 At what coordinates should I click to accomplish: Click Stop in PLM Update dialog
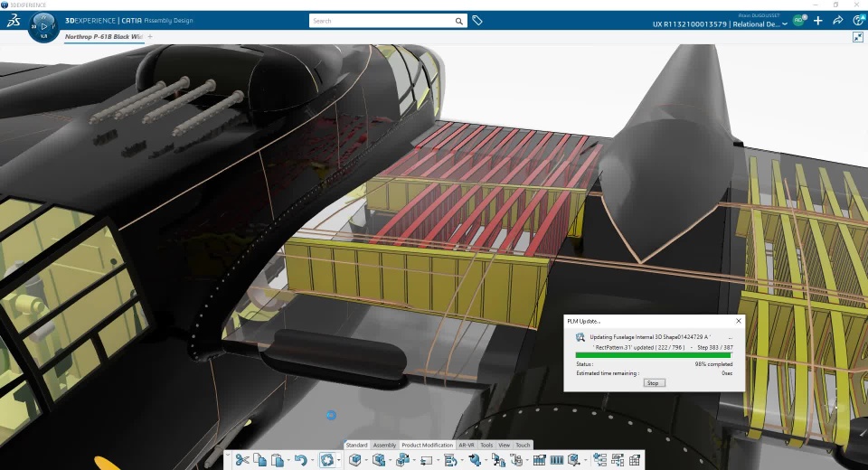pos(653,383)
